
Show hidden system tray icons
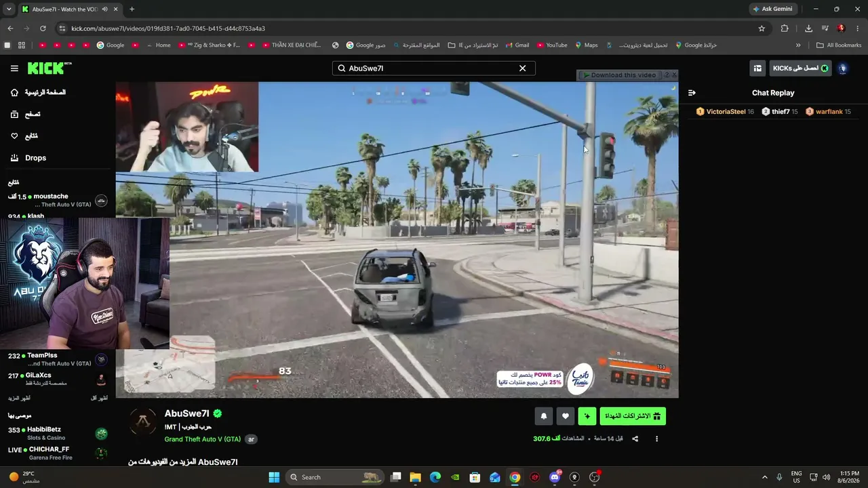pos(765,477)
